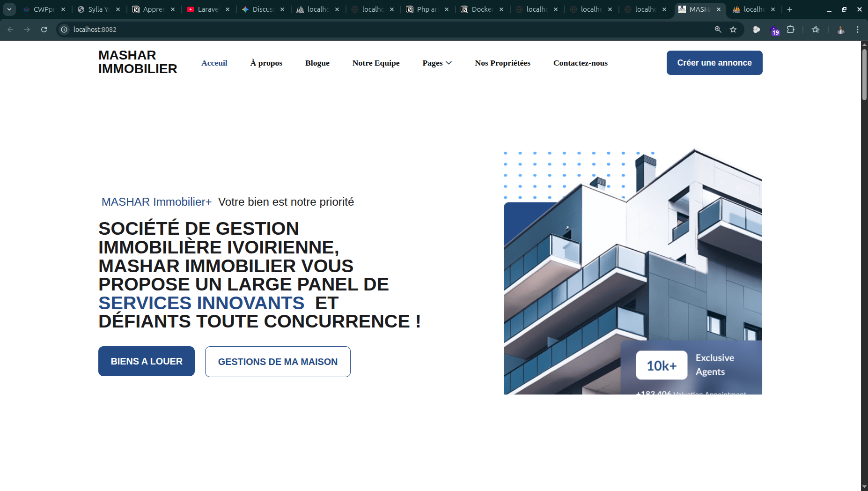Viewport: 868px width, 491px height.
Task: Click the SERVICES INNOVANTS heading text
Action: (x=201, y=303)
